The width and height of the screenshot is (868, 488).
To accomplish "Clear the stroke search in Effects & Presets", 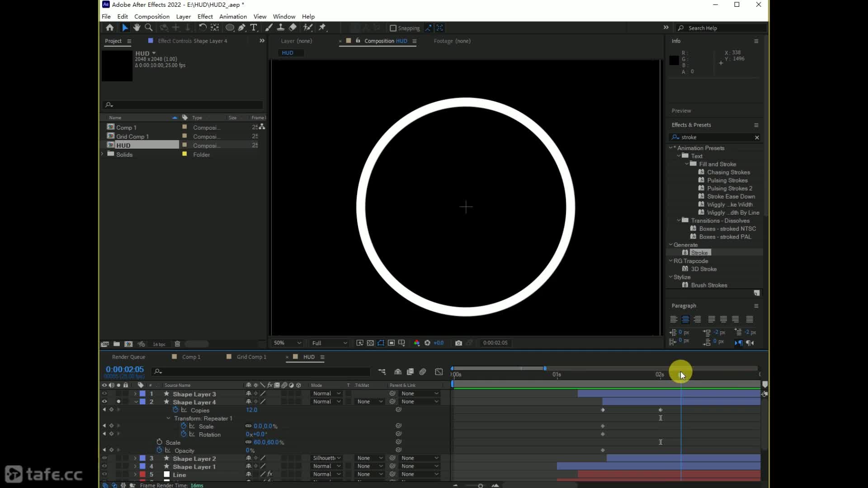I will (x=757, y=137).
